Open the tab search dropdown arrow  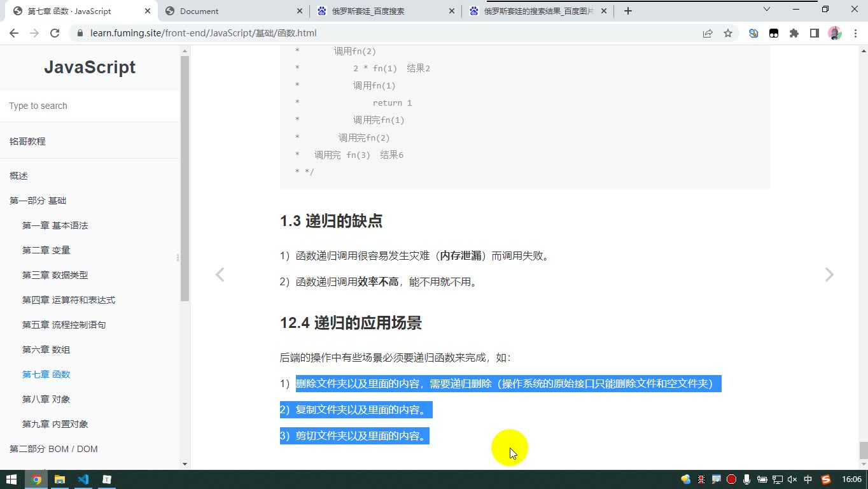[x=767, y=10]
